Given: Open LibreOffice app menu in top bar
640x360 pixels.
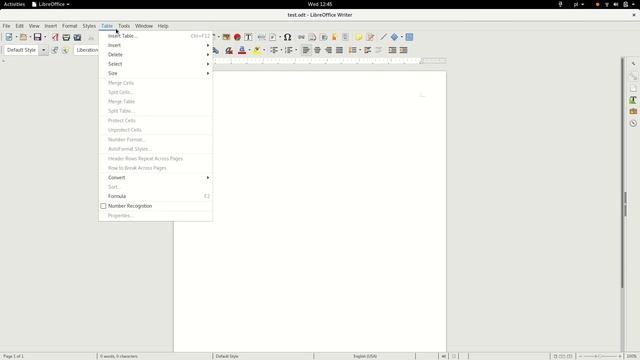Looking at the screenshot, I should click(x=51, y=4).
